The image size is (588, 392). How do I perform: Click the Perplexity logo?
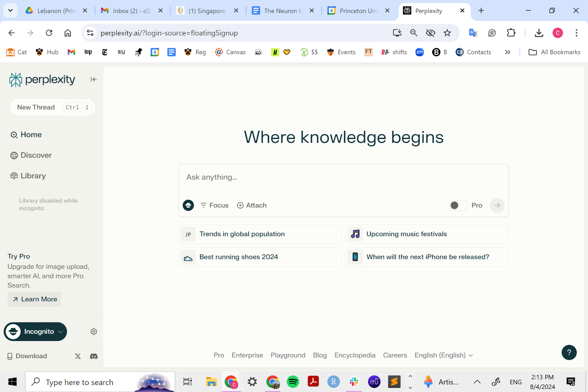pyautogui.click(x=42, y=79)
